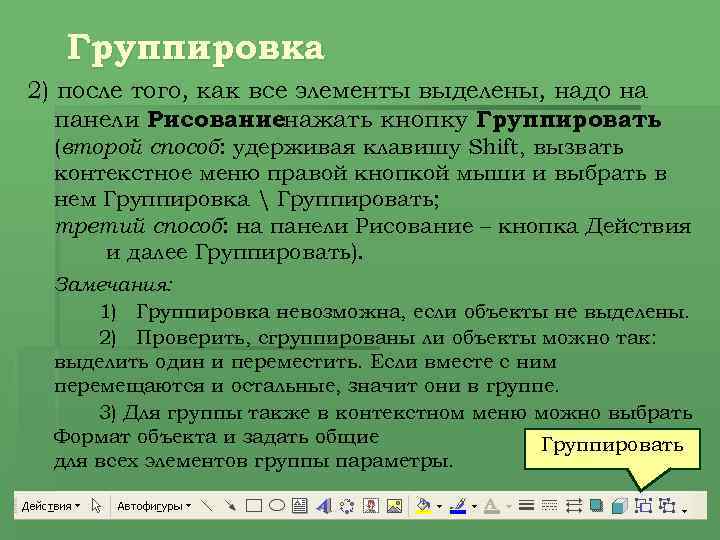
Task: Select the Oval tool
Action: pyautogui.click(x=276, y=506)
